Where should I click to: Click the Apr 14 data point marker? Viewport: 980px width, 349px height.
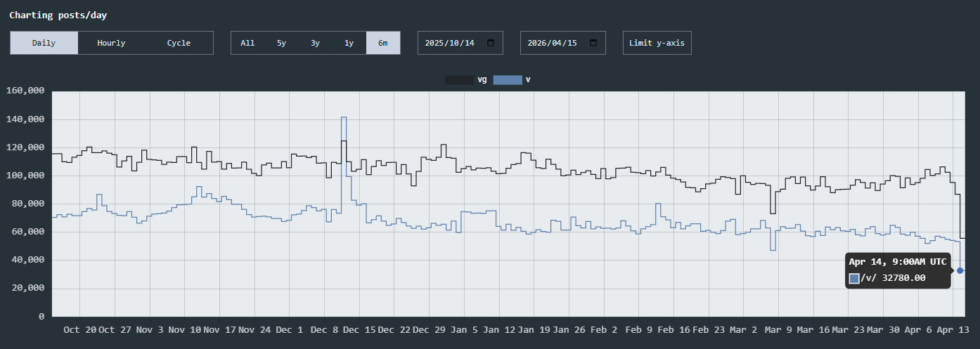pos(960,270)
